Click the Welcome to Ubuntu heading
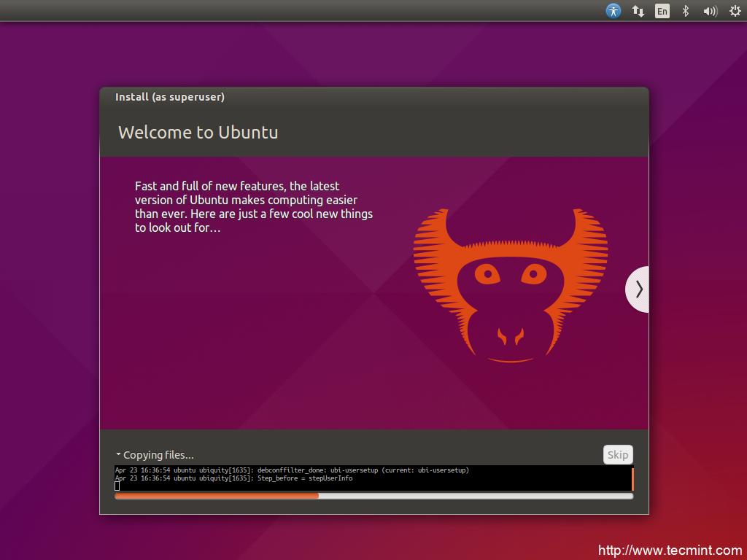 tap(198, 133)
